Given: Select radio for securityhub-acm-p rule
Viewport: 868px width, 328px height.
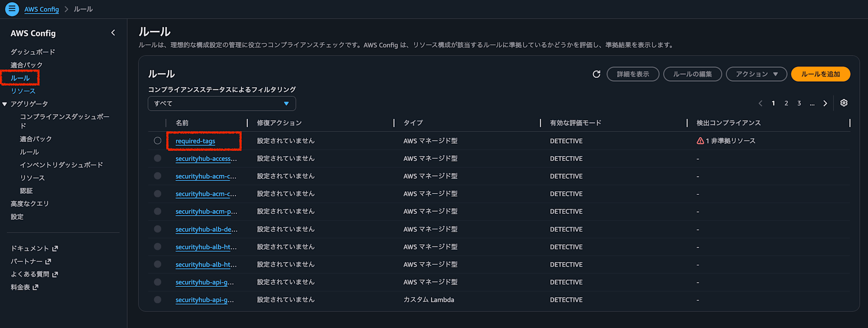Looking at the screenshot, I should 158,211.
